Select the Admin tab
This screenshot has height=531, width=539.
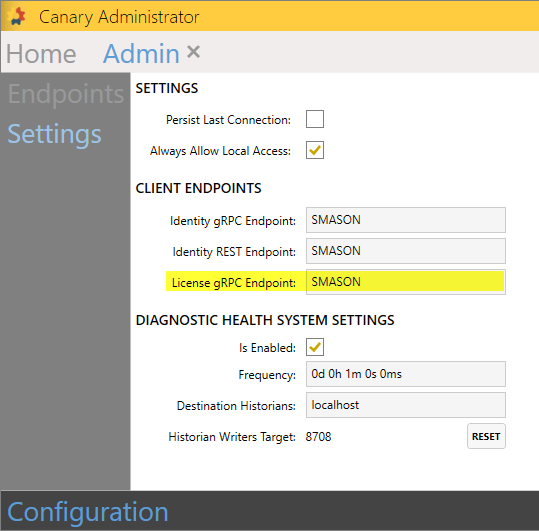coord(141,54)
